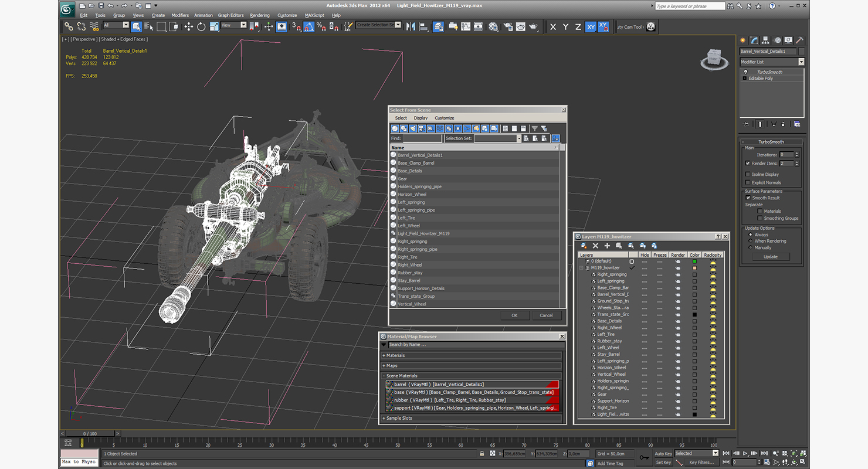This screenshot has width=868, height=469.
Task: Open Customize menu in Select From Scene
Action: click(445, 118)
